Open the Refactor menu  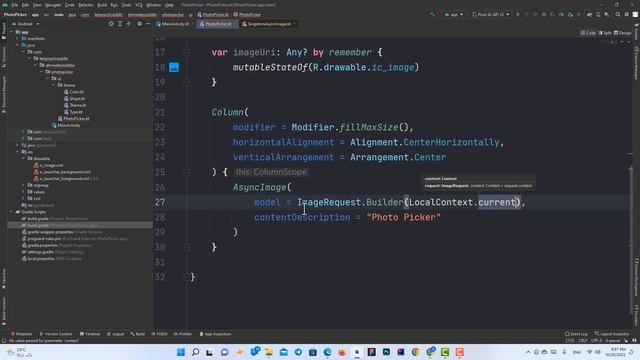coord(86,5)
